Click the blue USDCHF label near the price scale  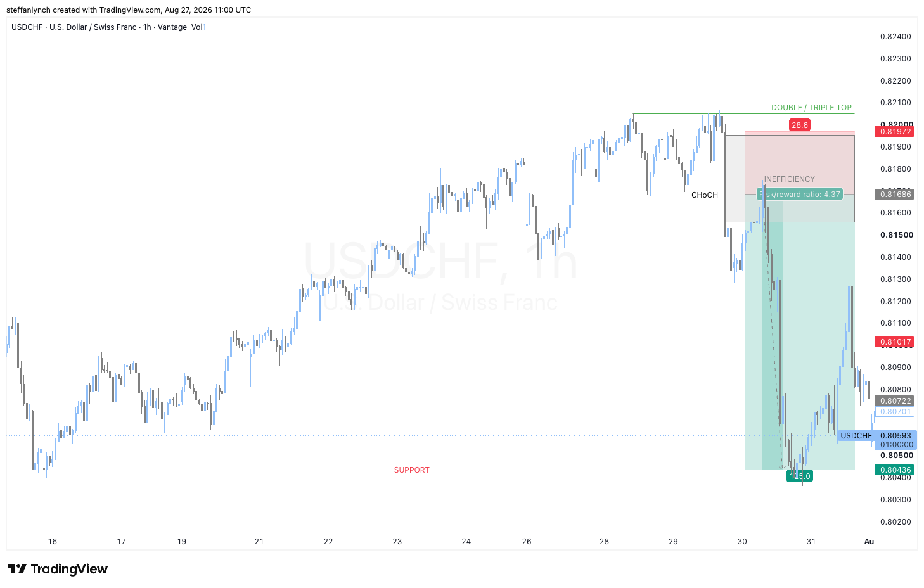pyautogui.click(x=856, y=436)
